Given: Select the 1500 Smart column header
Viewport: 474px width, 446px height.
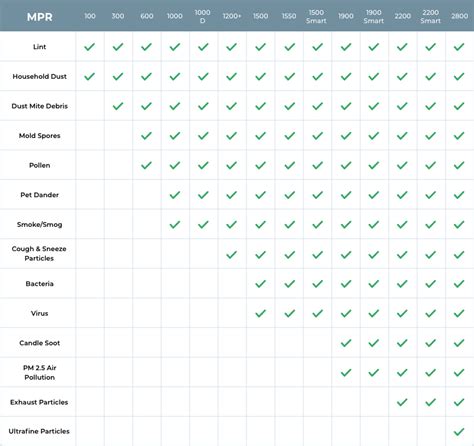Looking at the screenshot, I should [316, 17].
